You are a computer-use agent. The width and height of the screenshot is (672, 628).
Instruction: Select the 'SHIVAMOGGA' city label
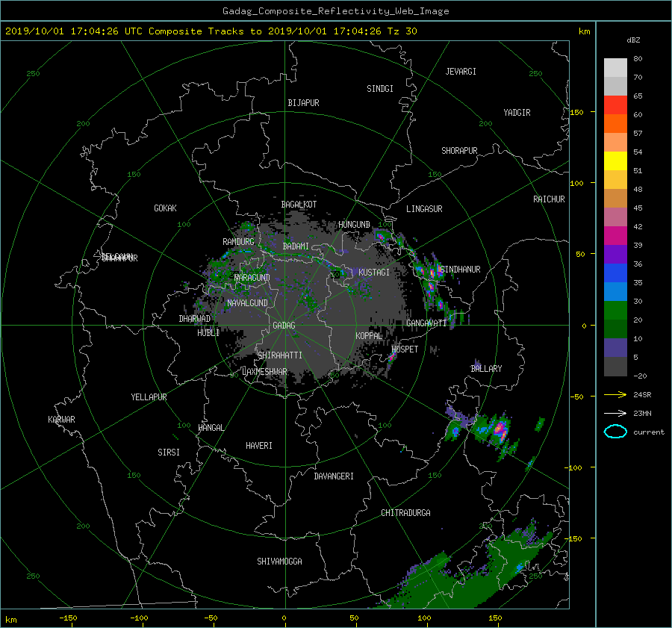pos(279,562)
